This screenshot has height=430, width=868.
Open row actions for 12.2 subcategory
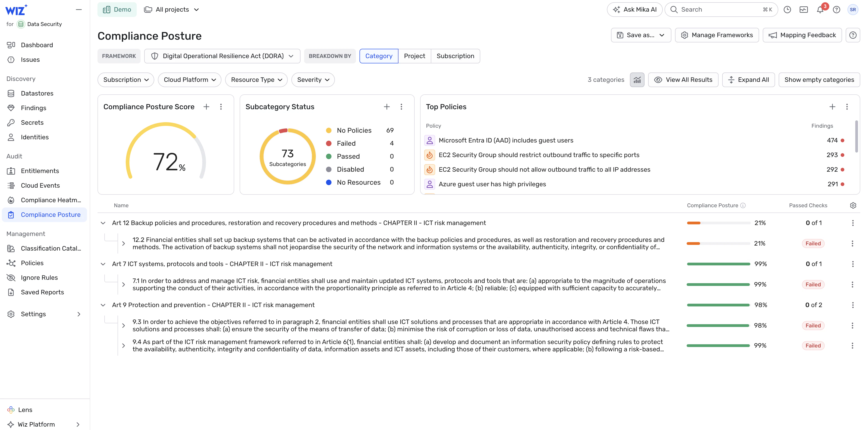853,243
